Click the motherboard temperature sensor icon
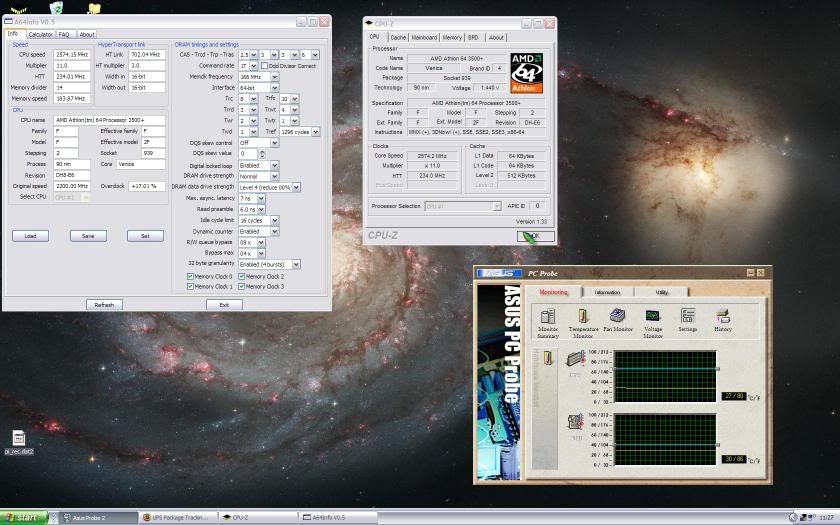The image size is (840, 525). coord(575,422)
